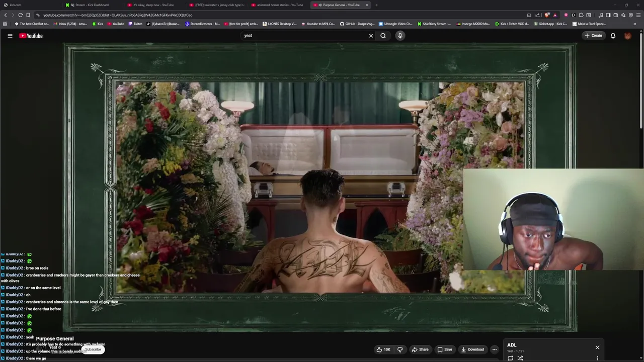
Task: Open more actions three-dot menu
Action: 495,349
